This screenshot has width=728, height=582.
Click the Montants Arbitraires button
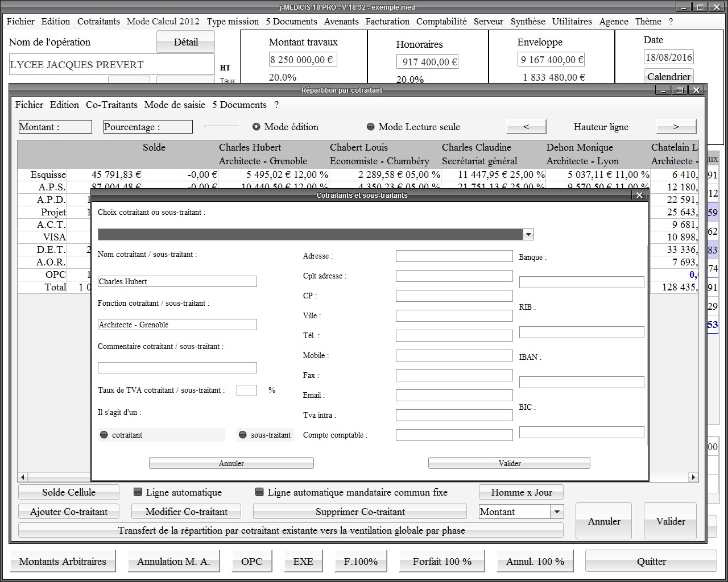[63, 562]
